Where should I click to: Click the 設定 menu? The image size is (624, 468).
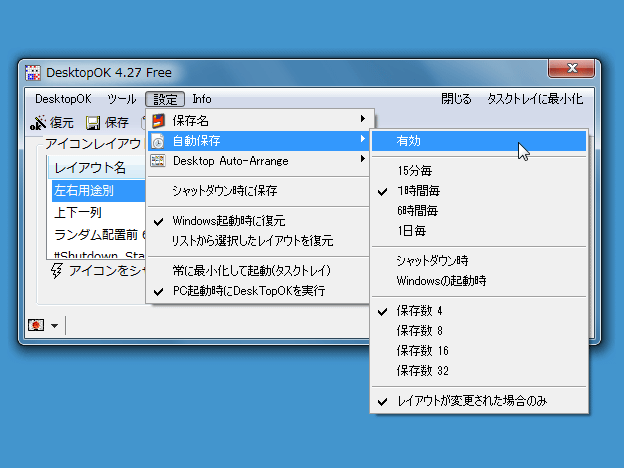coord(165,99)
